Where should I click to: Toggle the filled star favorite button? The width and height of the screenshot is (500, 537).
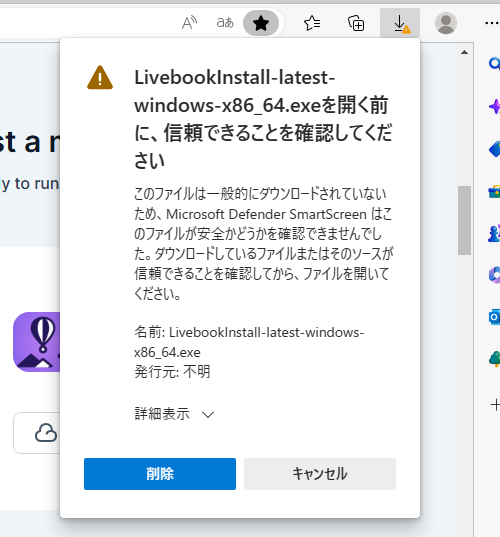click(261, 23)
